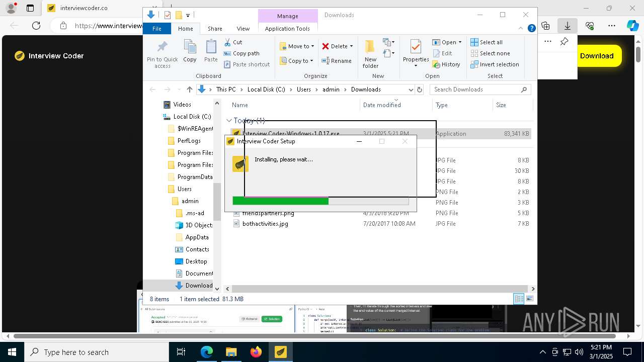The width and height of the screenshot is (644, 362).
Task: Expand address bar history dropdown
Action: [411, 89]
